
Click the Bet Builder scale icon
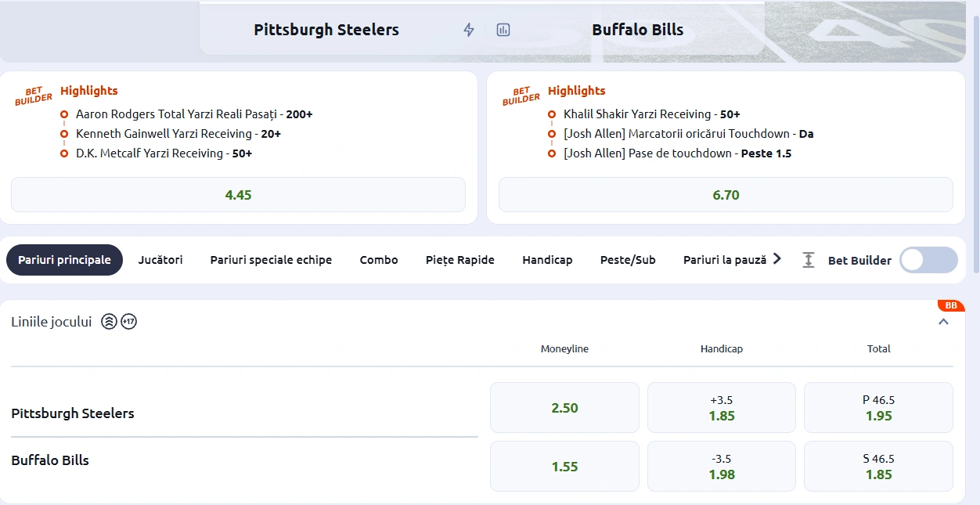click(807, 259)
